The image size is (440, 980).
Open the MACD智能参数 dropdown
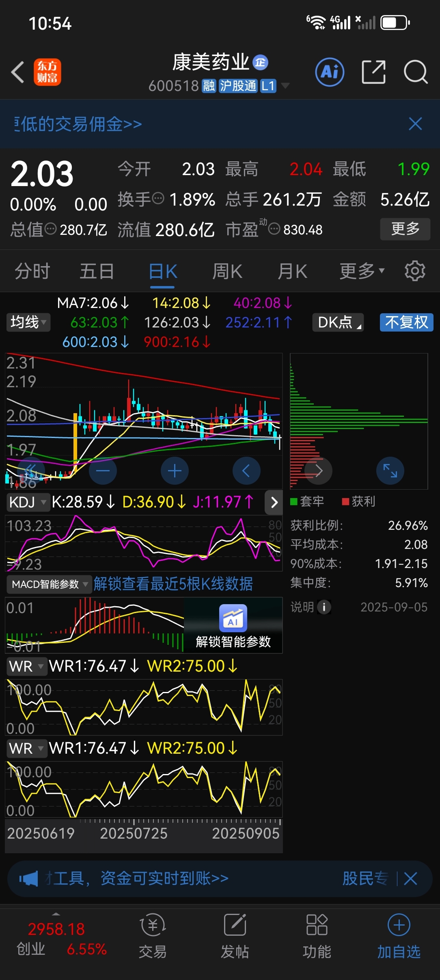click(49, 584)
